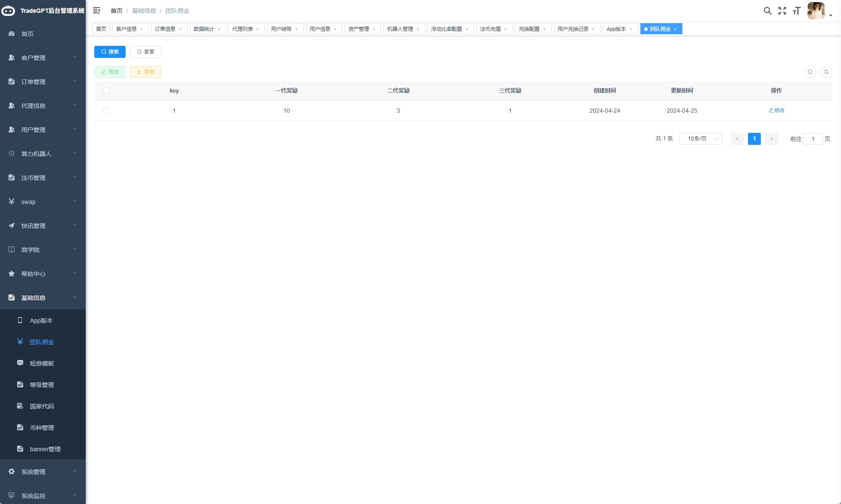
Task: Check the select-all checkbox in table header
Action: pyautogui.click(x=106, y=90)
